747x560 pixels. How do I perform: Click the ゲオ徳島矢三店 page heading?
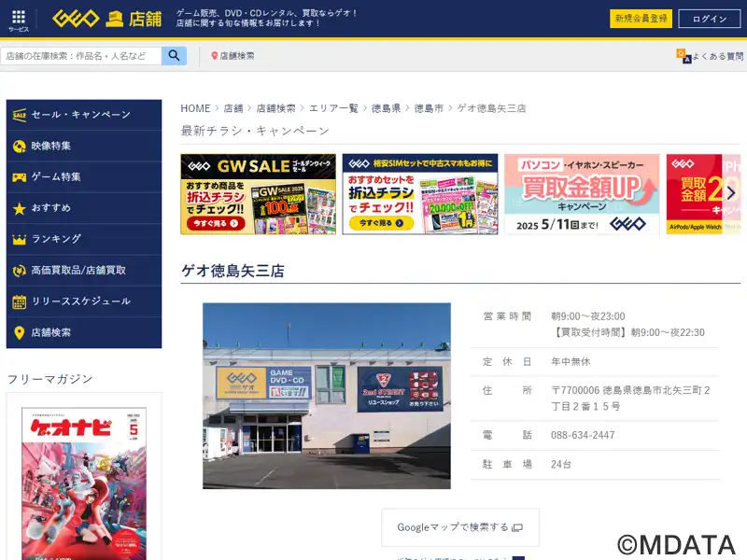233,271
